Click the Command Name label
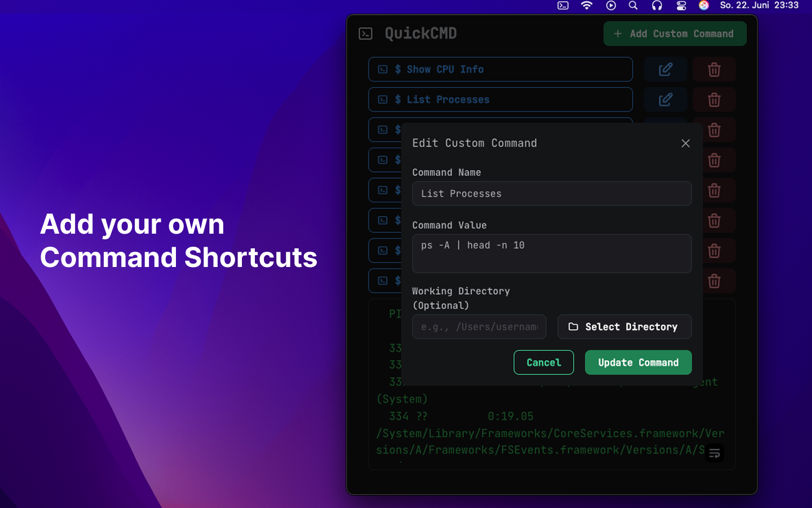Screen dimensions: 812x508 [x=447, y=173]
